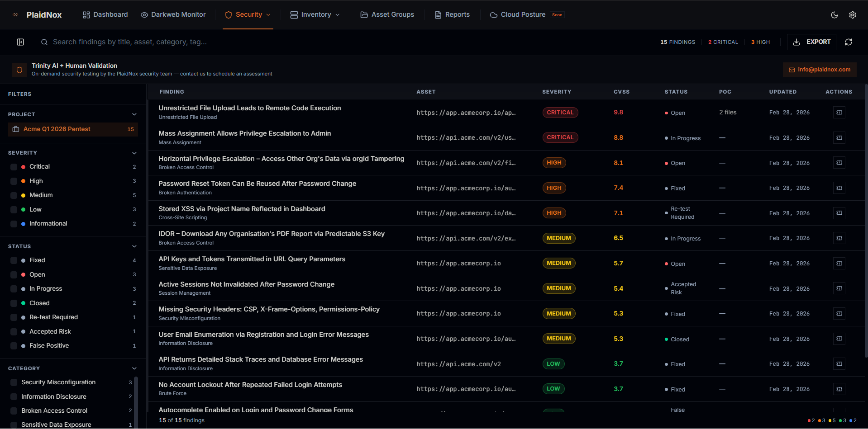Collapse the Severity filter section
Image resolution: width=868 pixels, height=429 pixels.
pyautogui.click(x=134, y=153)
